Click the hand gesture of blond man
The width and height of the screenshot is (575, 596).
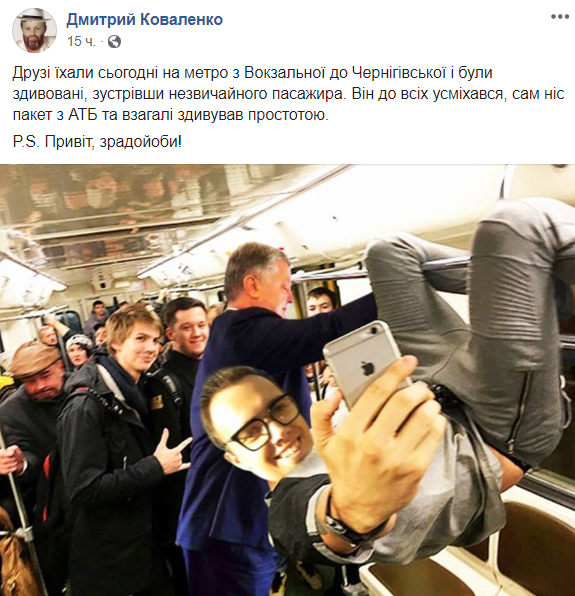[174, 449]
